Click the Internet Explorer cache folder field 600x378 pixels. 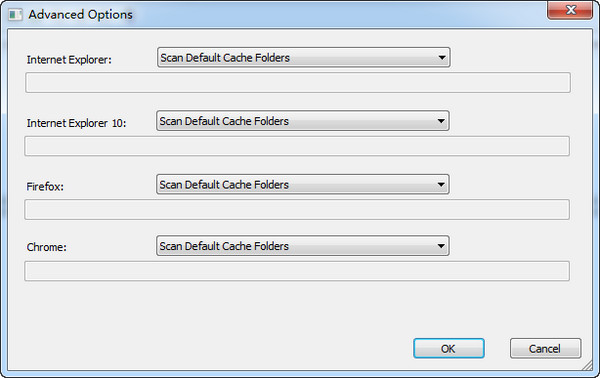tap(298, 83)
